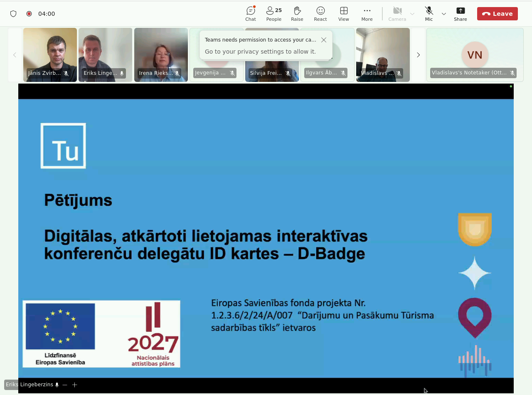Image resolution: width=532 pixels, height=395 pixels.
Task: Click the Silvija Frei... name label
Action: [266, 73]
